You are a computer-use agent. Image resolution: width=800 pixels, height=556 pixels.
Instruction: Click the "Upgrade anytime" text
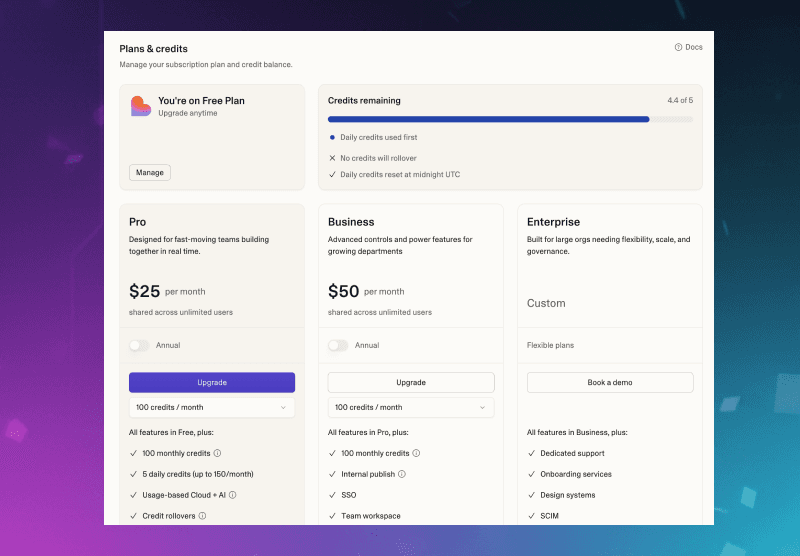pyautogui.click(x=188, y=113)
